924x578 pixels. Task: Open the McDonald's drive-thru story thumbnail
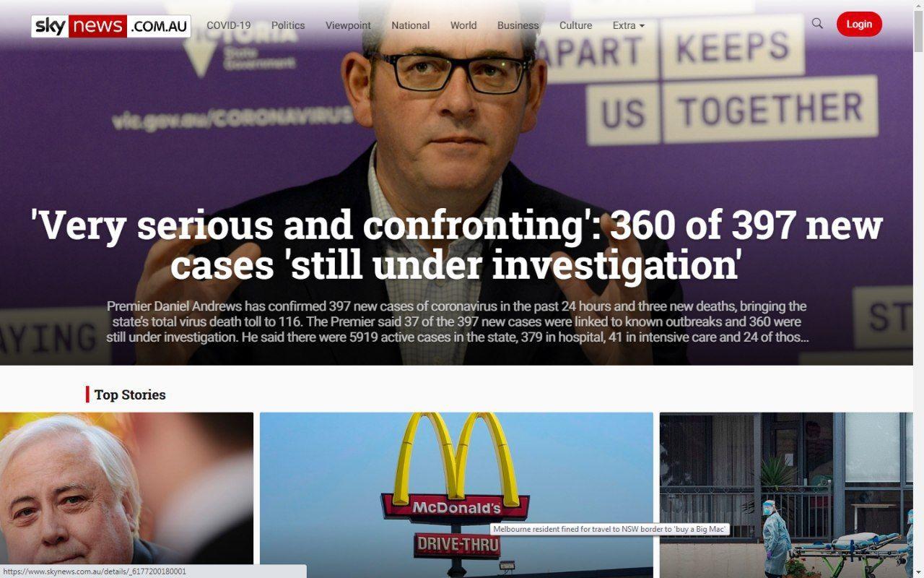[x=456, y=495]
